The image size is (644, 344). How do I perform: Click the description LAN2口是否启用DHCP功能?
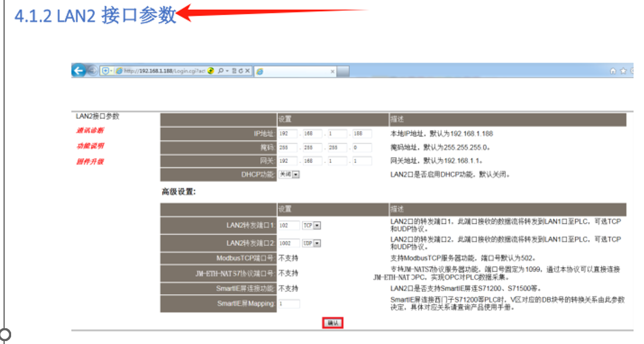coord(450,175)
